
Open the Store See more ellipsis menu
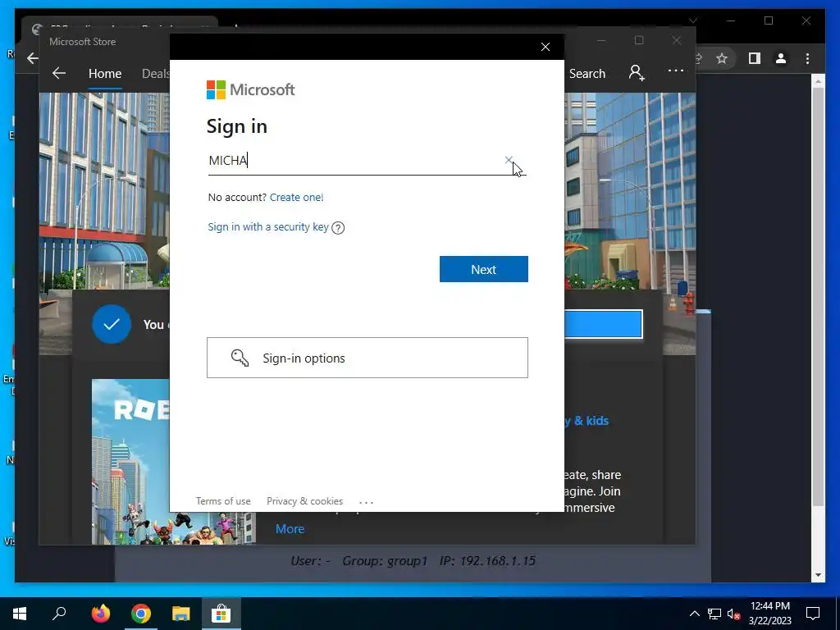(676, 71)
